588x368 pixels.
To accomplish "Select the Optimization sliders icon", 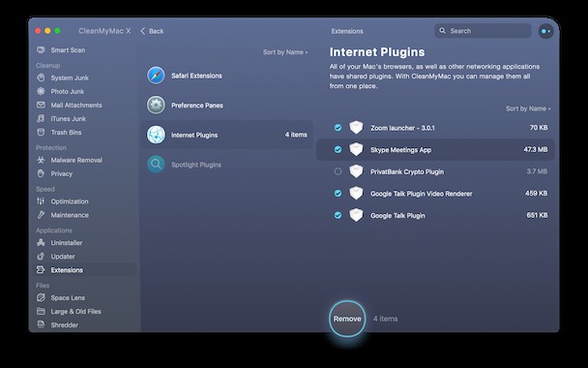I will tap(41, 201).
